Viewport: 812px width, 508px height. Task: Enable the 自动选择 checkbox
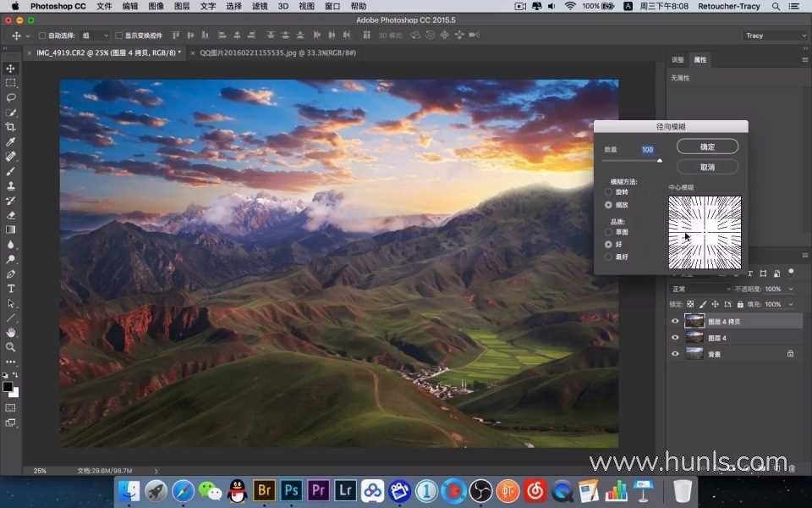coord(42,36)
